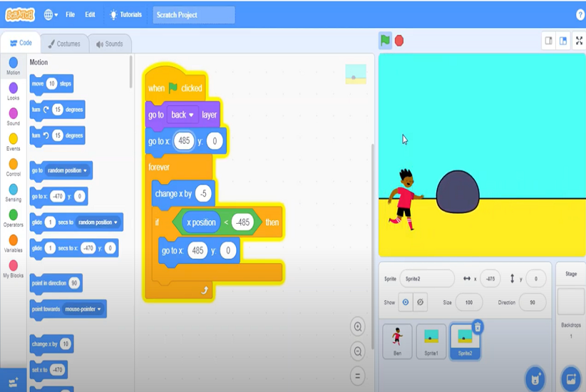Open the back layer dropdown in script

(x=183, y=115)
